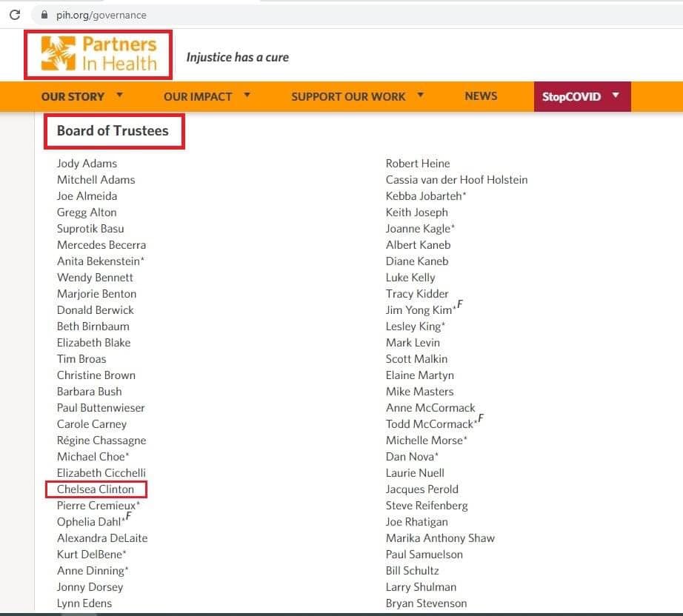Viewport: 683px width, 616px height.
Task: Click the Partners In Health logo
Action: tap(99, 55)
